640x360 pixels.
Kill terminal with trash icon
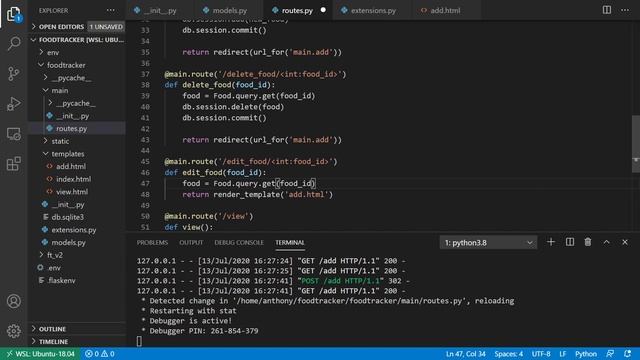pyautogui.click(x=588, y=242)
